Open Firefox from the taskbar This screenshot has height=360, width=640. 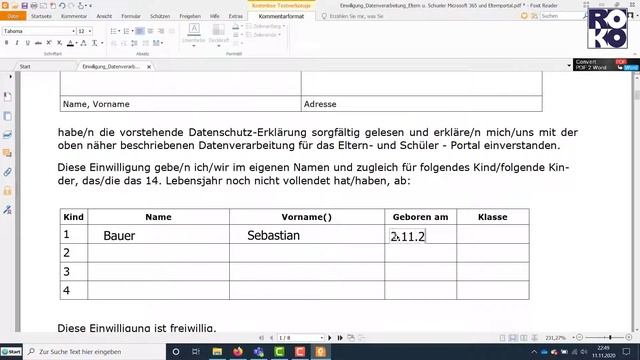point(238,351)
